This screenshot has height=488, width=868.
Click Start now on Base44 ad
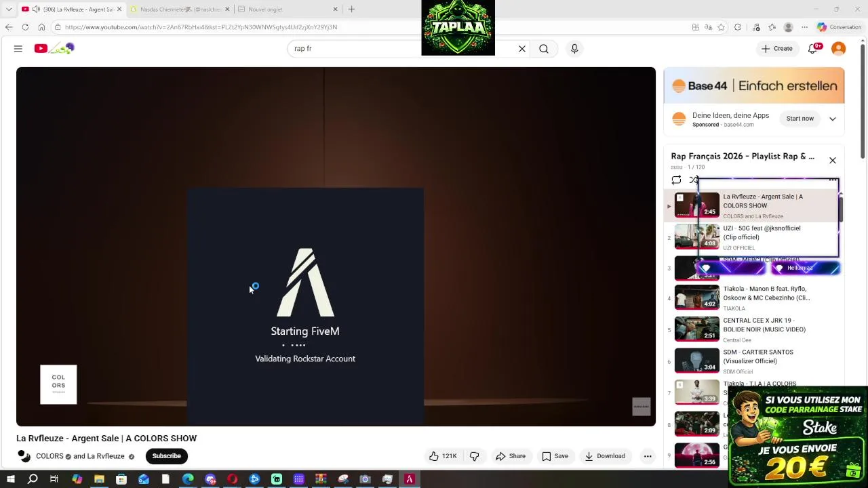tap(800, 119)
